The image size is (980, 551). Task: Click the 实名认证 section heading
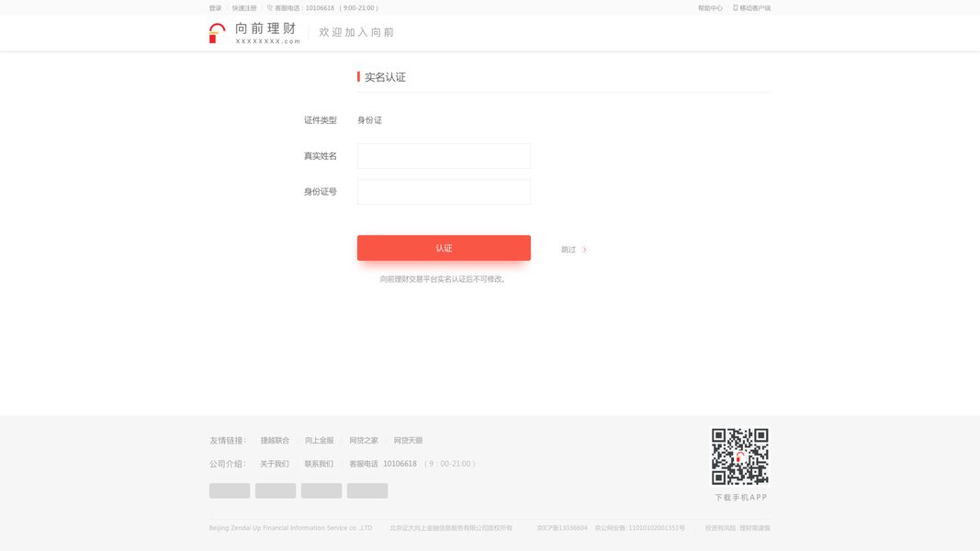pyautogui.click(x=385, y=77)
